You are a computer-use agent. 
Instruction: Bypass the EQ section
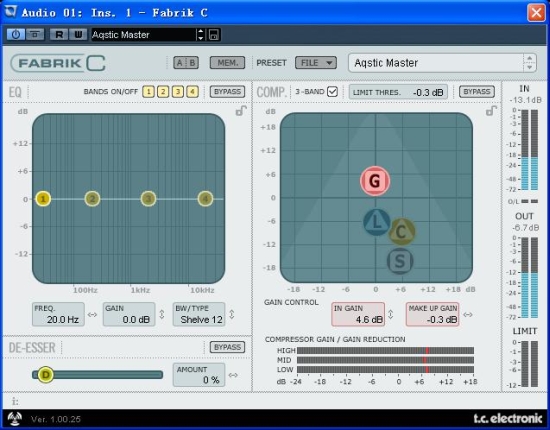tap(227, 92)
